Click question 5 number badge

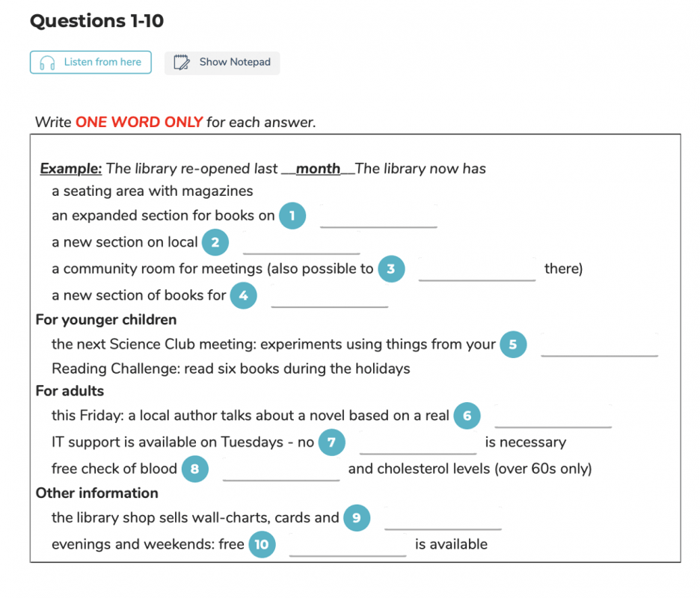point(513,344)
